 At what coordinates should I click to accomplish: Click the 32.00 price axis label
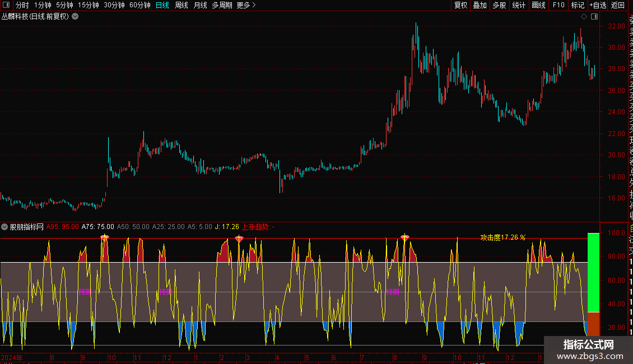[x=616, y=26]
